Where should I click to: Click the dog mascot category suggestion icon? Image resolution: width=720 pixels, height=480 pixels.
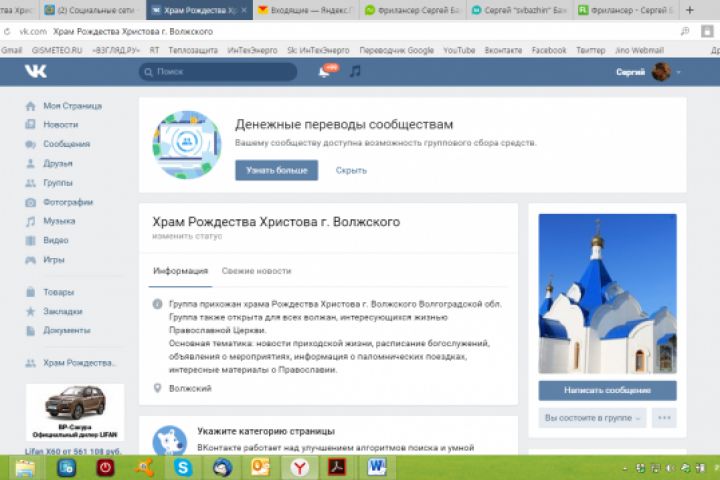click(169, 440)
